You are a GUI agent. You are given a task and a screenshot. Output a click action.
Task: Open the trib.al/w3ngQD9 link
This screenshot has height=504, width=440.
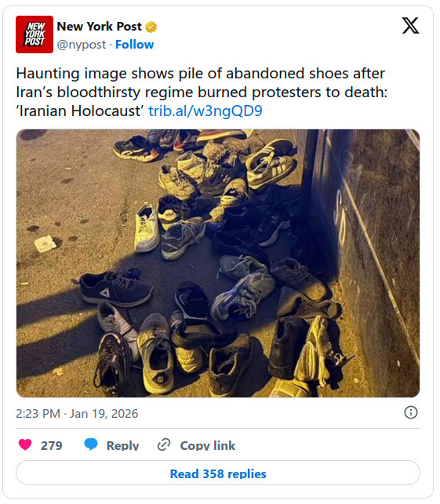205,111
